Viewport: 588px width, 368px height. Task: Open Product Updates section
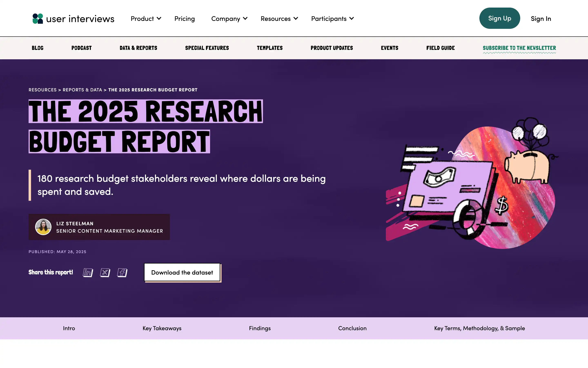coord(332,48)
